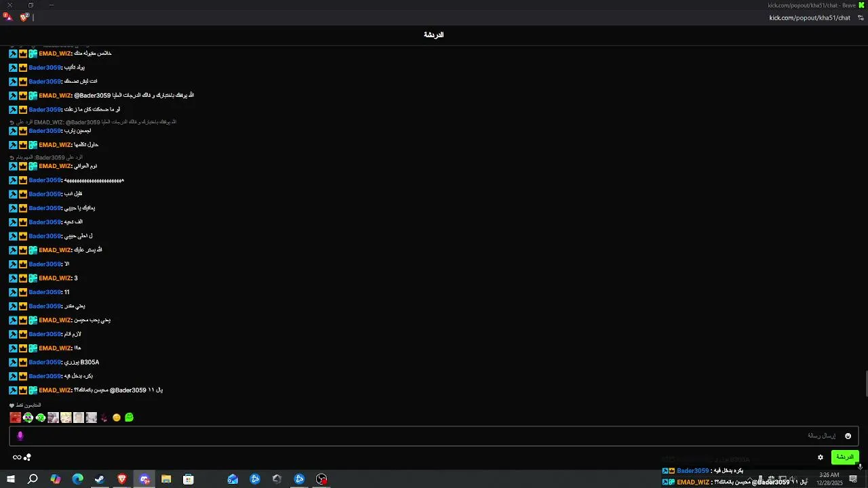Open Windows Start menu

click(10, 479)
